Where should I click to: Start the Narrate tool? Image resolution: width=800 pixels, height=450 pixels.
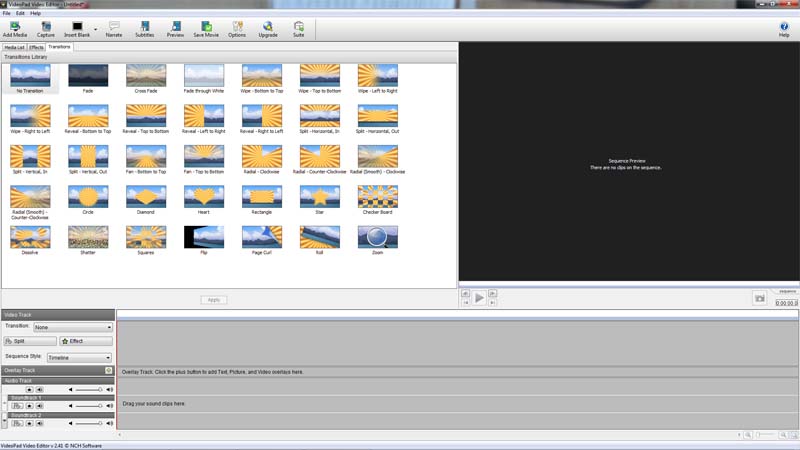click(x=114, y=29)
